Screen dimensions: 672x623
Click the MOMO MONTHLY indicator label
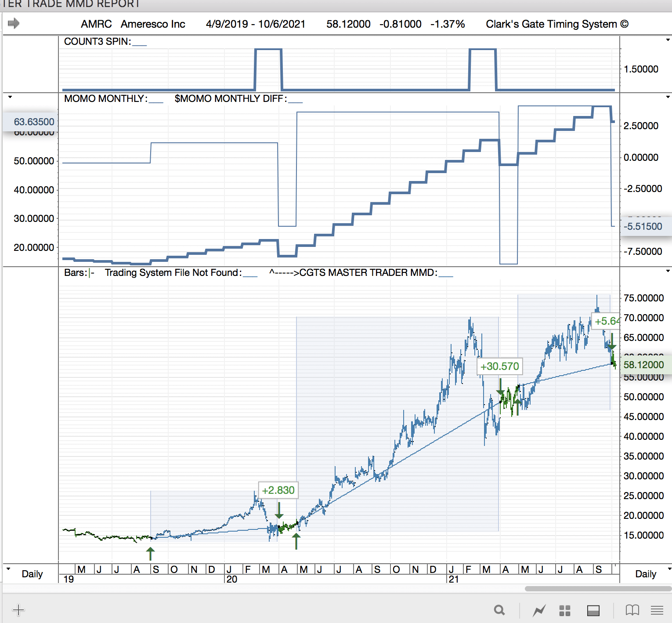pos(105,98)
